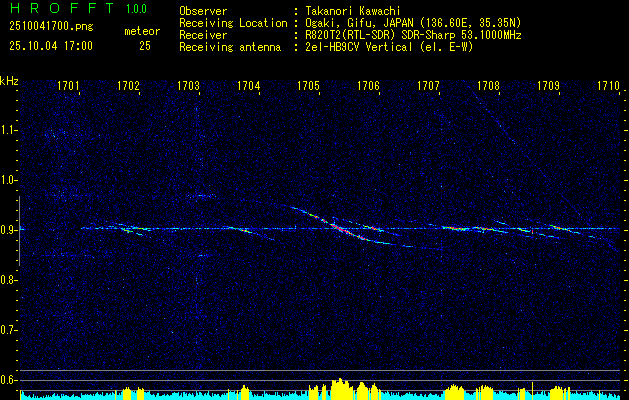Viewport: 629px width, 400px height.
Task: Click the 2510041700.png filename
Action: tap(51, 27)
